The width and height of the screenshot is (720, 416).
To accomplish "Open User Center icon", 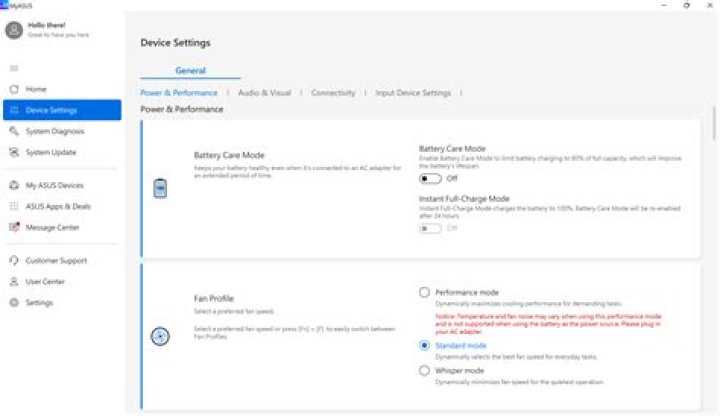I will pyautogui.click(x=14, y=281).
